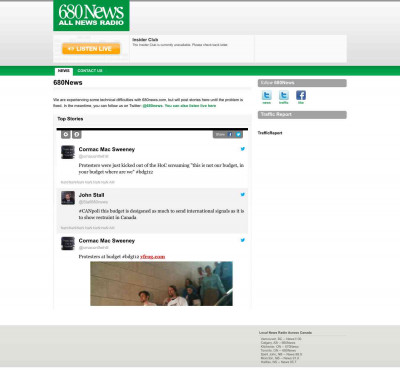Follow the traffic Twitter icon
The height and width of the screenshot is (372, 400).
click(x=284, y=96)
